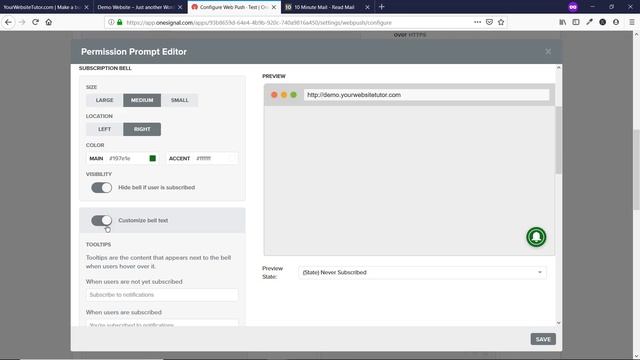
Task: Click the green main color swatch
Action: pyautogui.click(x=153, y=158)
